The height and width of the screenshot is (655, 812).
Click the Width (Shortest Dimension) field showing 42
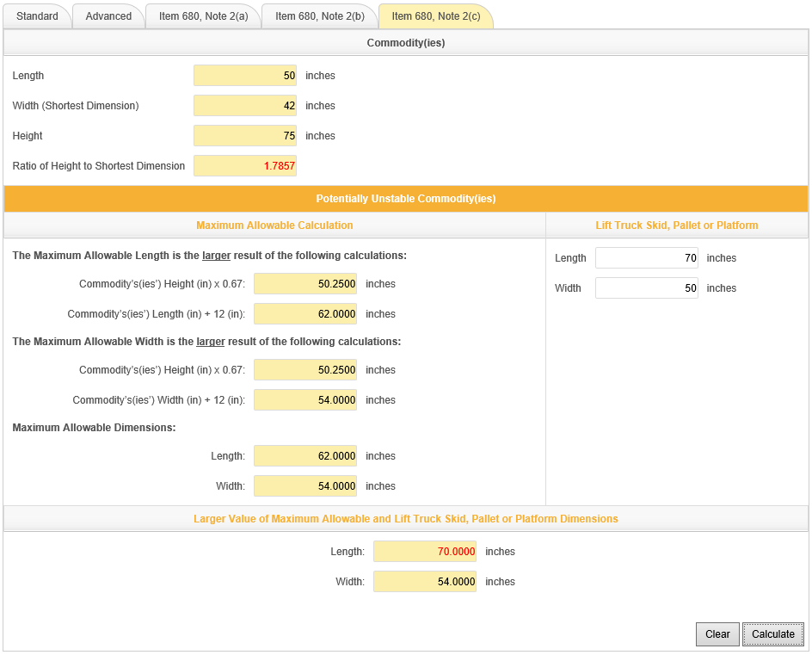pyautogui.click(x=245, y=106)
